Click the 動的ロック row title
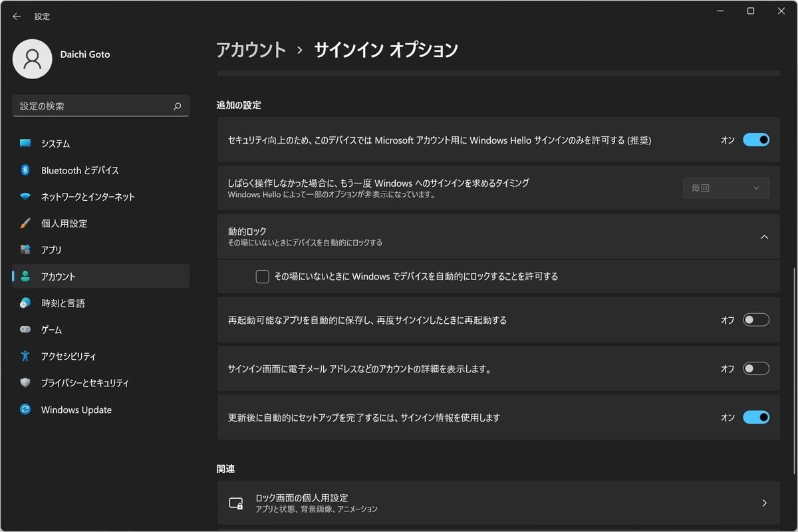Viewport: 798px width, 532px height. point(247,231)
